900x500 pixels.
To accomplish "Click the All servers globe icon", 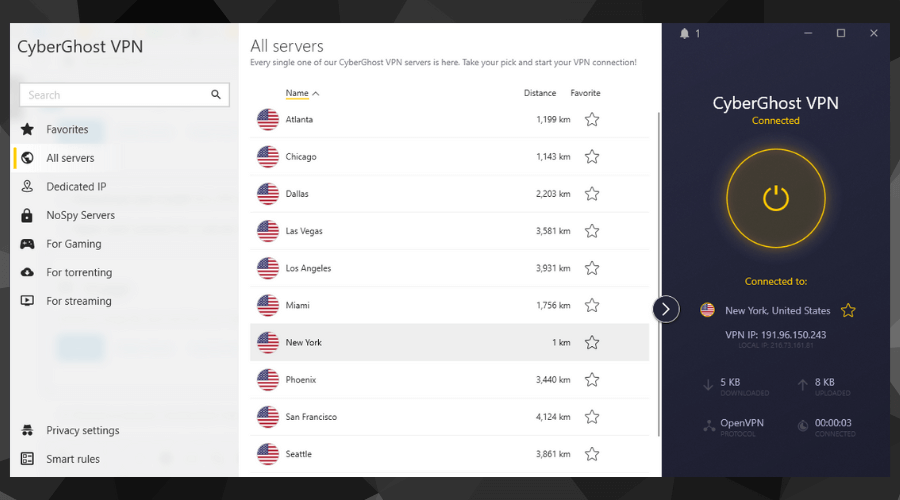I will click(27, 158).
